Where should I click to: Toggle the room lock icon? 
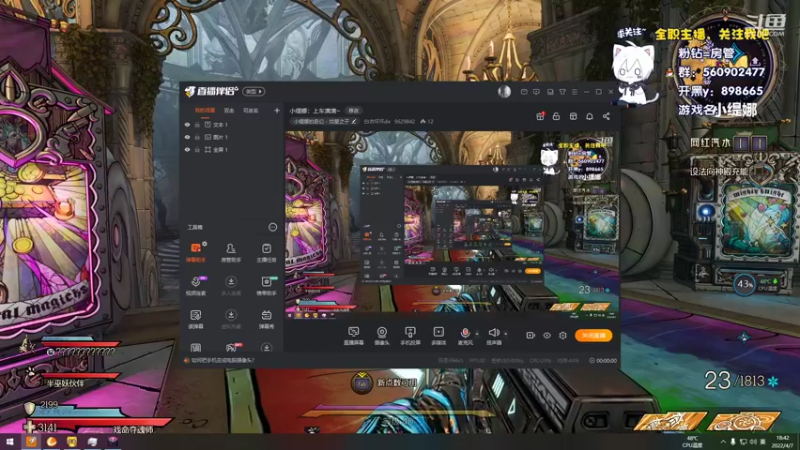pos(556,116)
